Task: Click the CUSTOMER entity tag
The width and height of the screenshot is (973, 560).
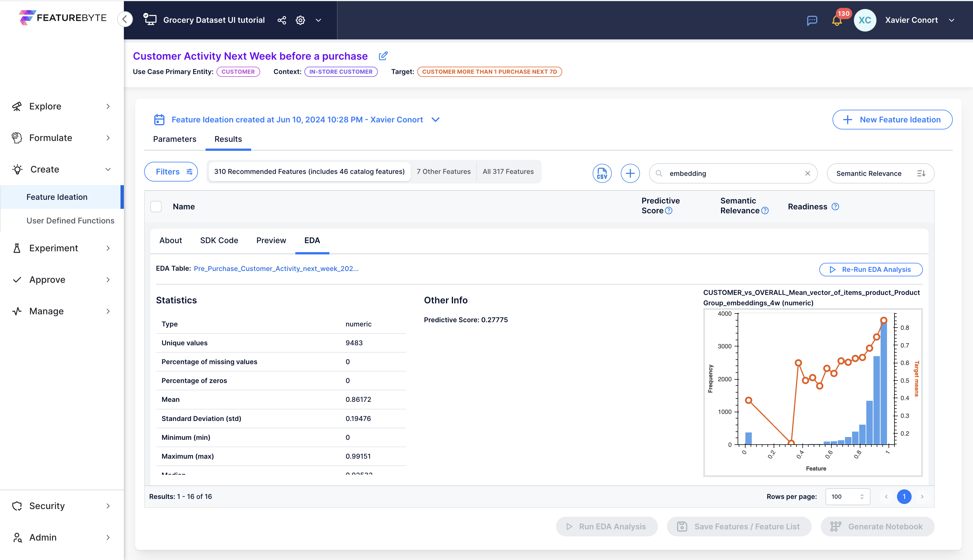Action: point(238,72)
